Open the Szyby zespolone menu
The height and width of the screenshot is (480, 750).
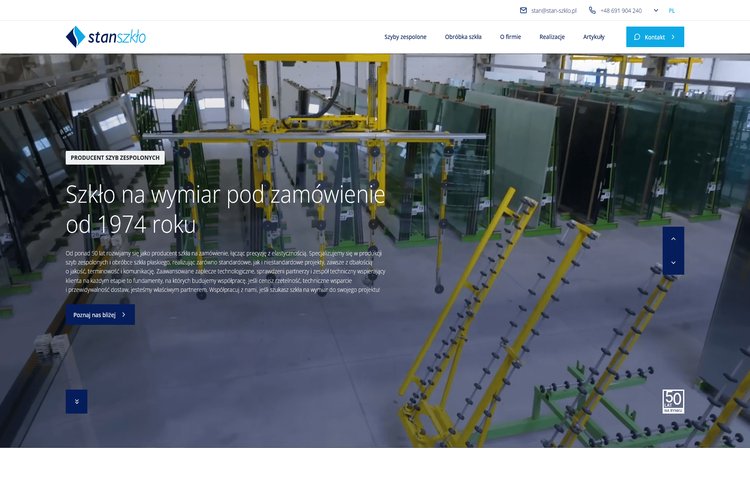405,37
